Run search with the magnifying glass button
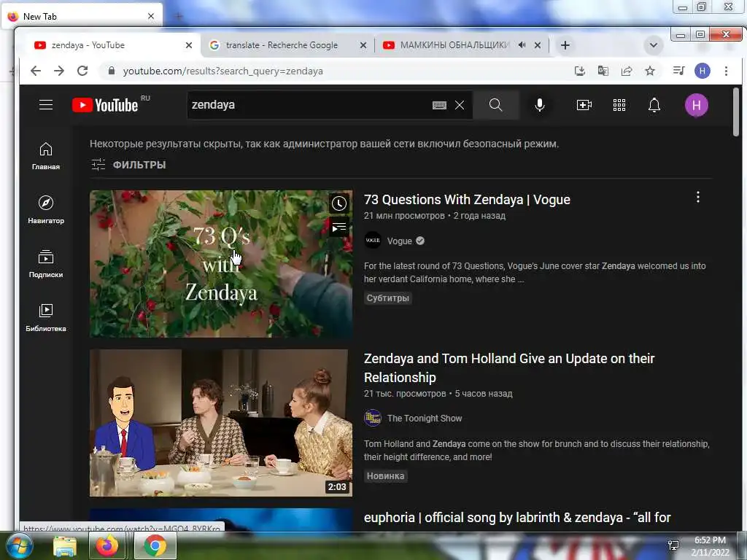Screen dimensions: 747x560 pos(495,105)
